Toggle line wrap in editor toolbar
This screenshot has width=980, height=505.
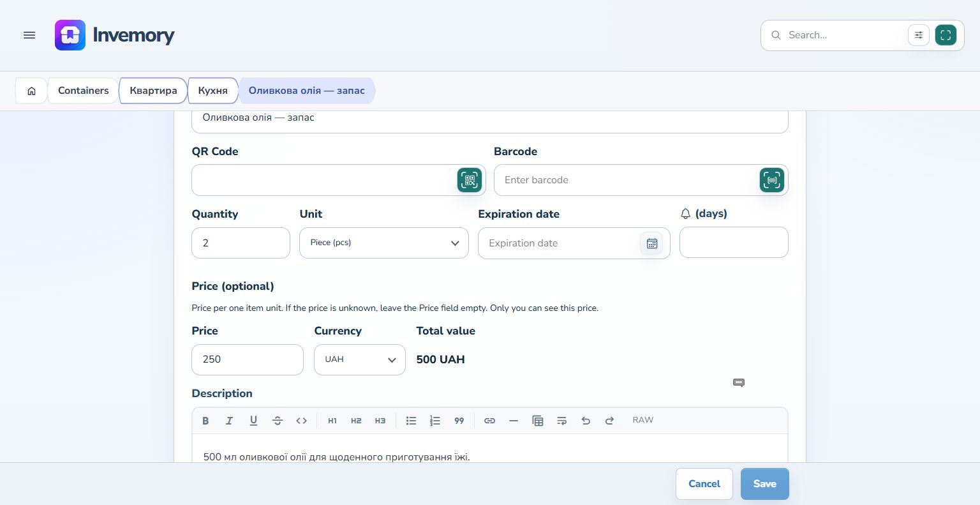(561, 421)
